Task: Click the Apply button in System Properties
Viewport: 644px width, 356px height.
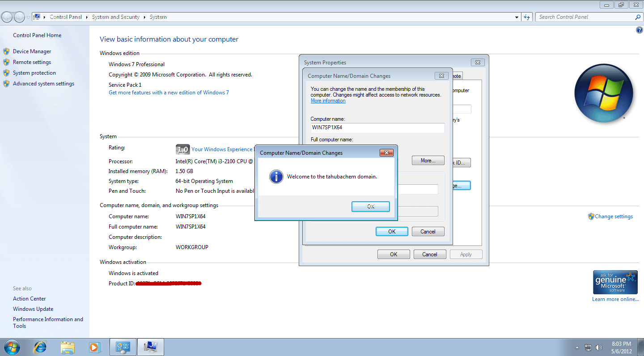Action: point(466,254)
